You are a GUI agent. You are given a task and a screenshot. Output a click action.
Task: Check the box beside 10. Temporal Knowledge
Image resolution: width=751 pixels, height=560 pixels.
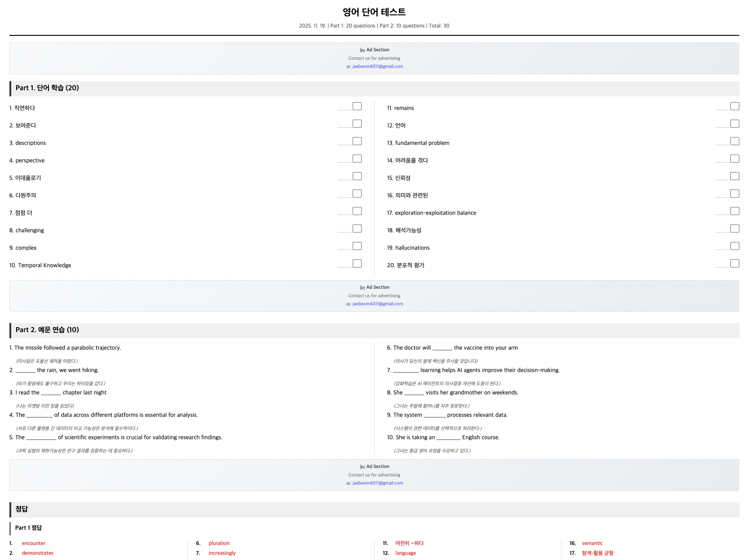(357, 263)
